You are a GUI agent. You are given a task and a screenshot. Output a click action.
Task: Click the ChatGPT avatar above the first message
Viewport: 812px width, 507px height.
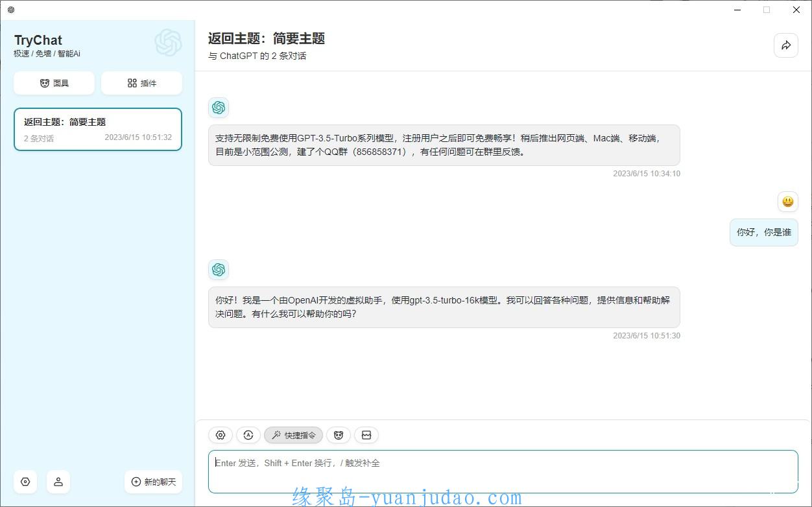(219, 108)
